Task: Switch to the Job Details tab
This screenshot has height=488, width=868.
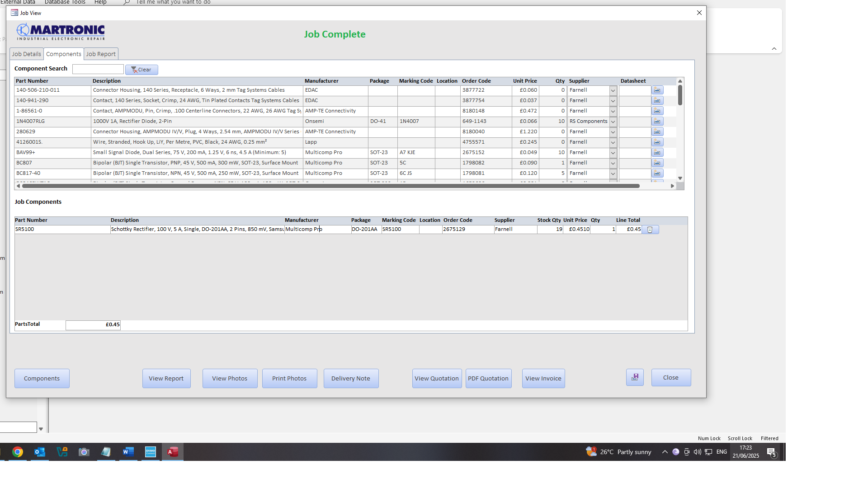Action: coord(26,54)
